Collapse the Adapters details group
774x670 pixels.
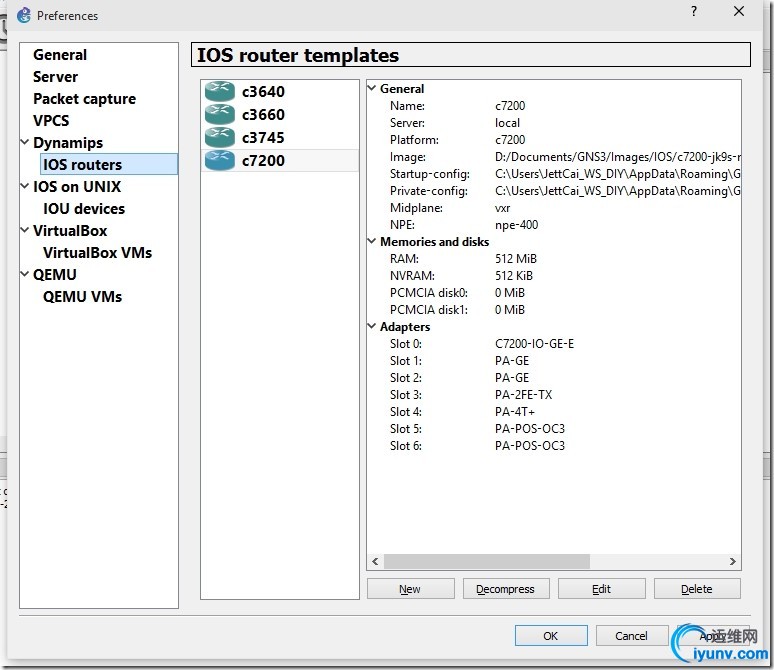(x=372, y=326)
